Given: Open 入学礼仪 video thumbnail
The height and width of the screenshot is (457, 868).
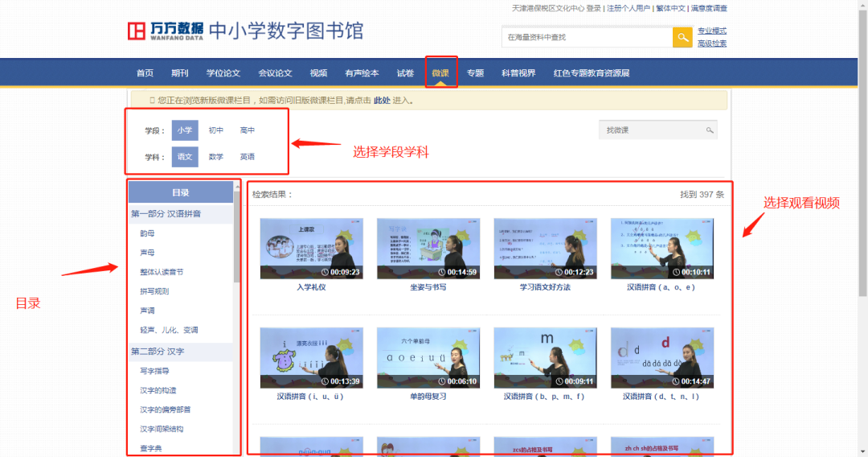Looking at the screenshot, I should (x=312, y=248).
